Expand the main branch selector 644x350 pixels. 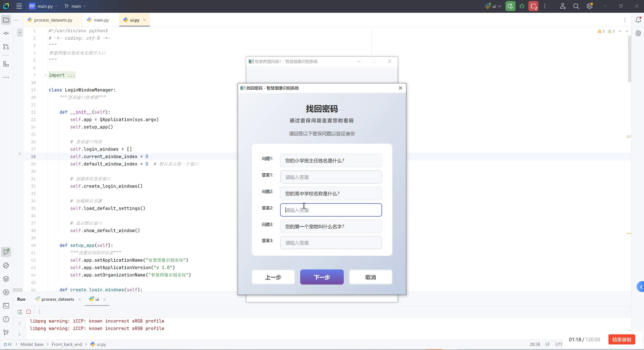pyautogui.click(x=74, y=6)
